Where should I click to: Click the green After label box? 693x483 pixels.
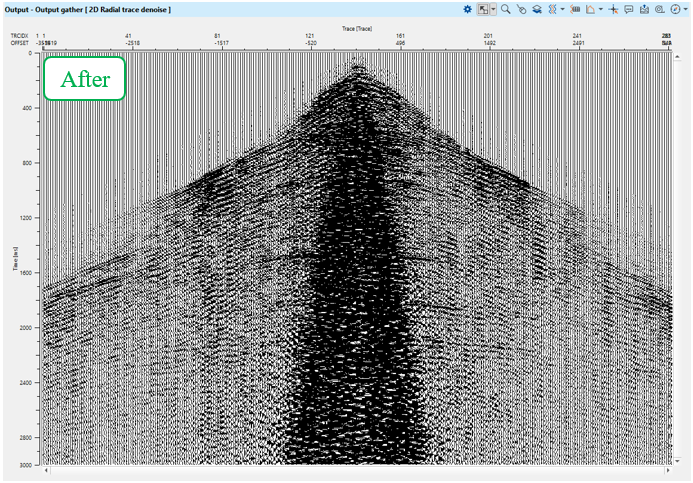coord(84,79)
